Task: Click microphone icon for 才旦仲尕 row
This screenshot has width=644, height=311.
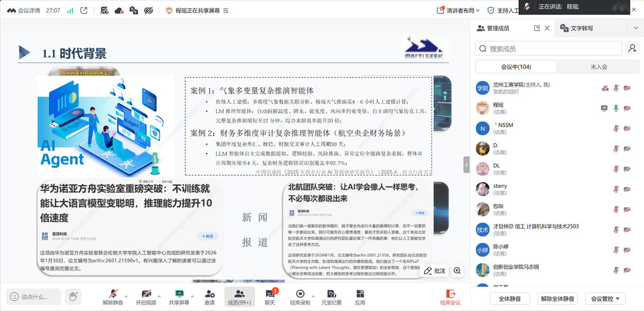Action: click(x=616, y=230)
